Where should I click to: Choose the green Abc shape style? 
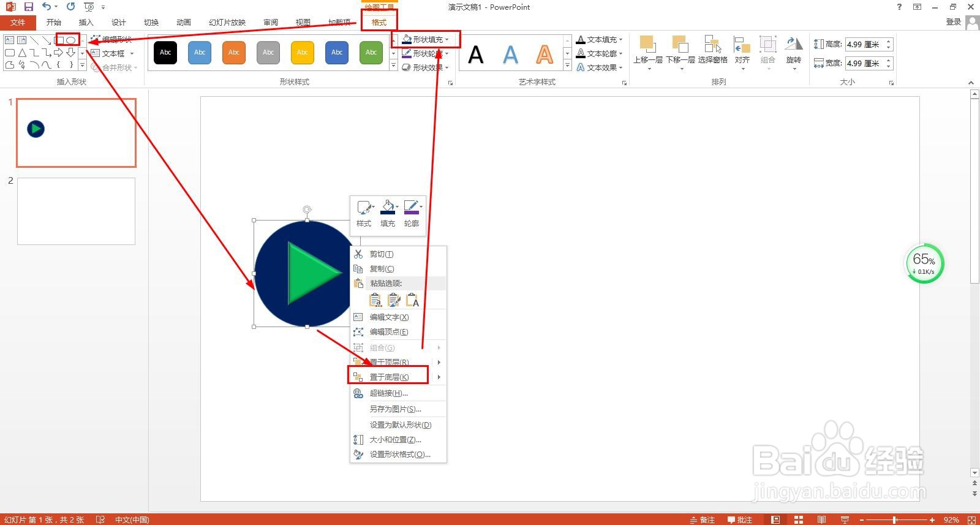point(371,53)
